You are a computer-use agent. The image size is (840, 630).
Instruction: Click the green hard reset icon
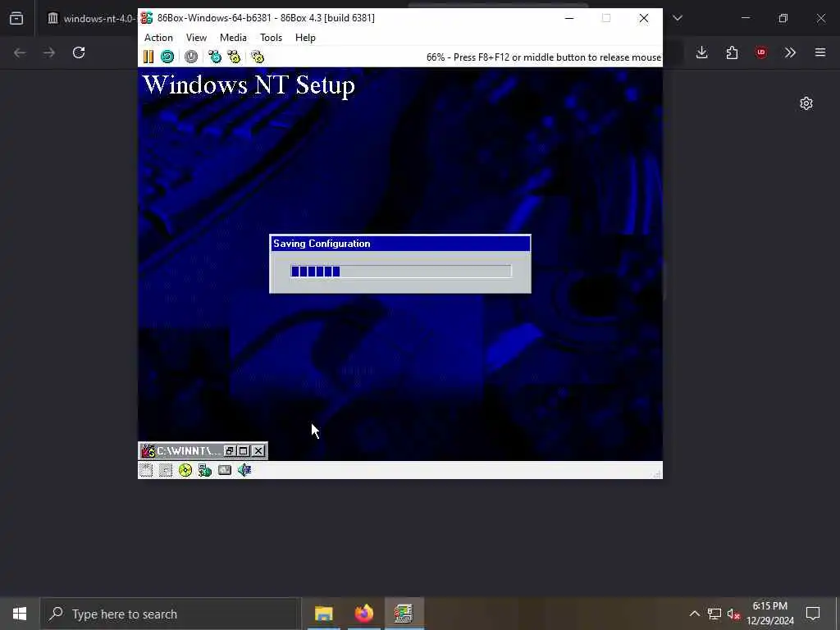167,57
